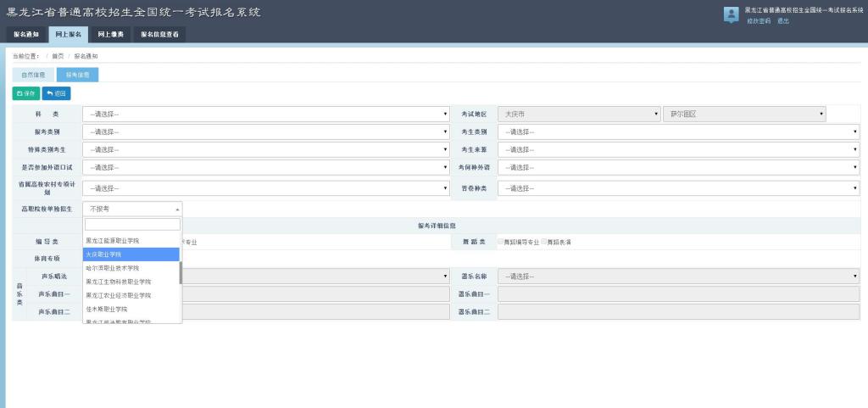Click the green 保存 save button
Screen dimensions: 868x408
click(x=25, y=93)
